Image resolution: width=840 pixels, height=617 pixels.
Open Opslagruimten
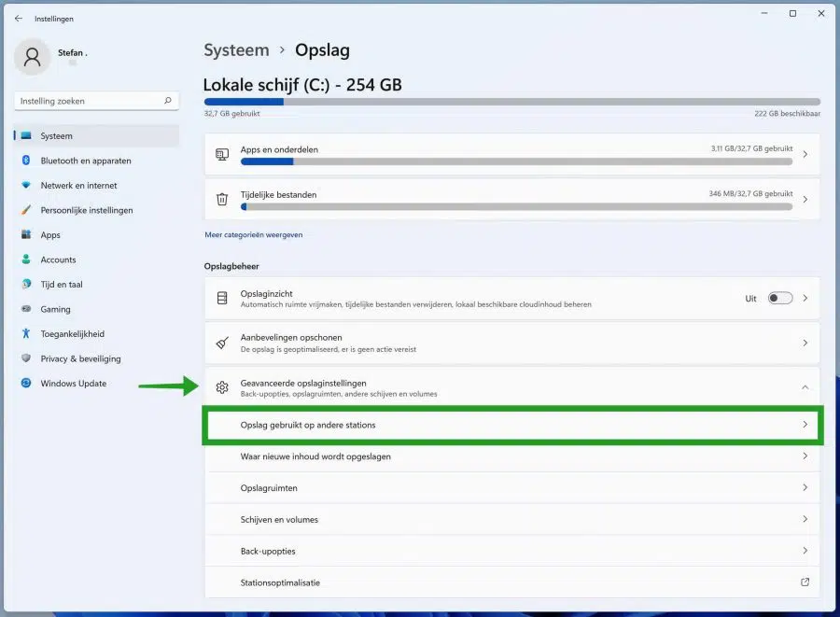coord(512,488)
